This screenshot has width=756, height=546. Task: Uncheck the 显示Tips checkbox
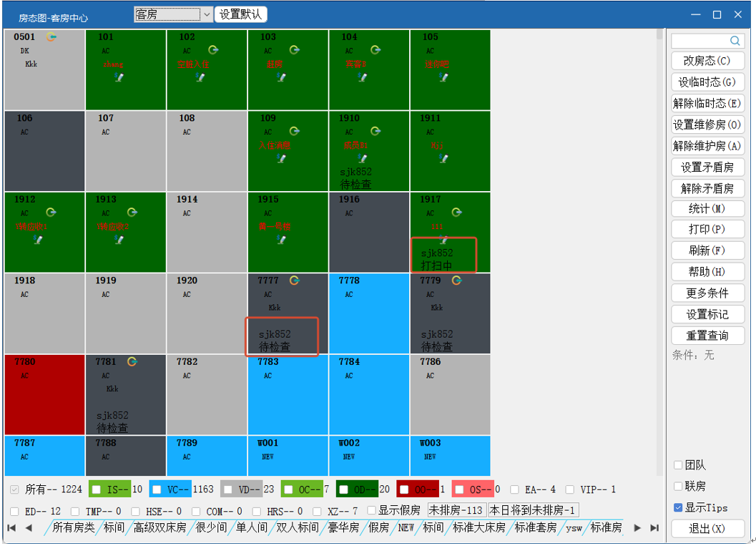click(678, 507)
